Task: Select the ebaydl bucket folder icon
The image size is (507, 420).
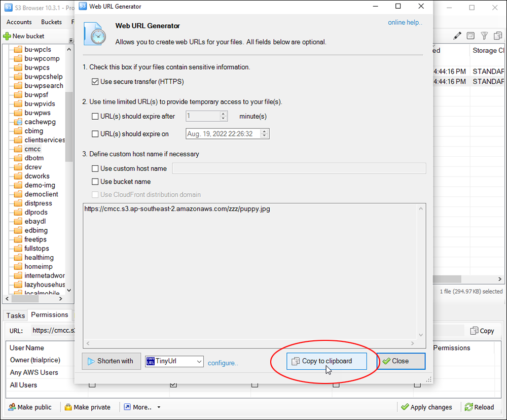Action: point(18,222)
